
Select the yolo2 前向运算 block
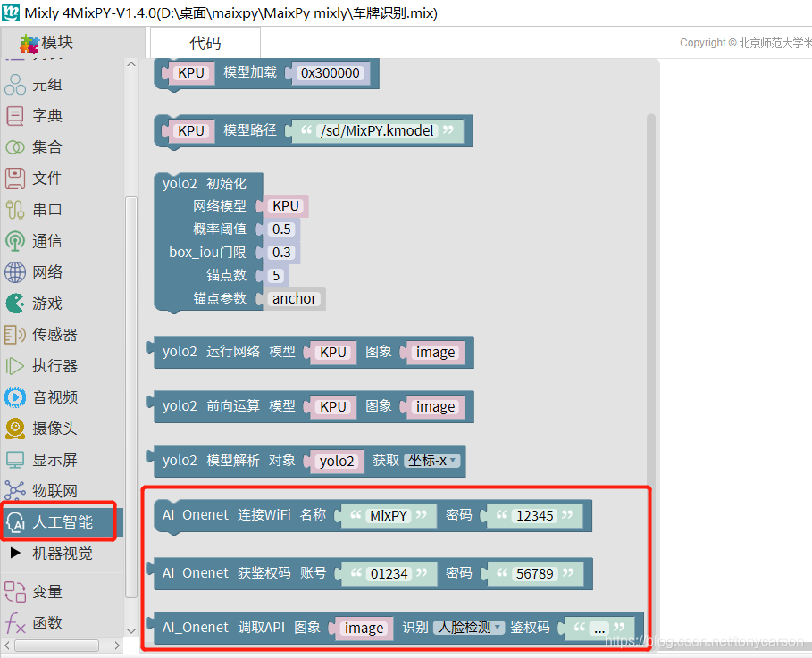point(311,406)
